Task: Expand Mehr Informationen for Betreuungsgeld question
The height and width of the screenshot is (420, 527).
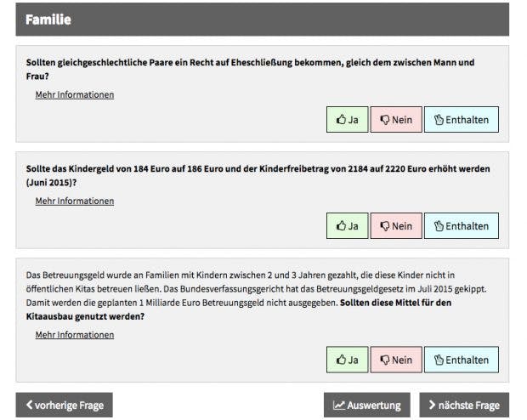Action: 75,335
